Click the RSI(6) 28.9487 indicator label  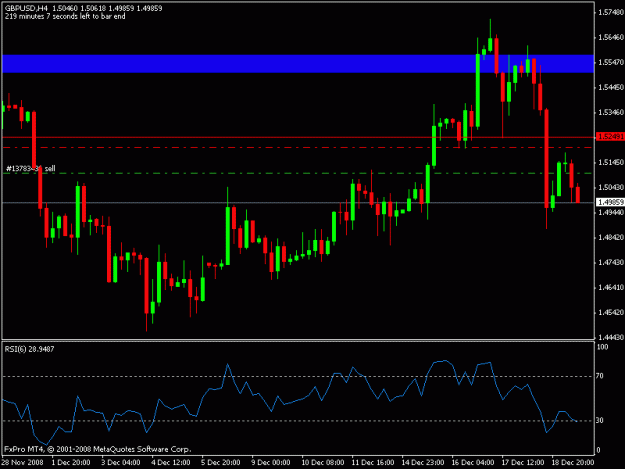pos(29,349)
